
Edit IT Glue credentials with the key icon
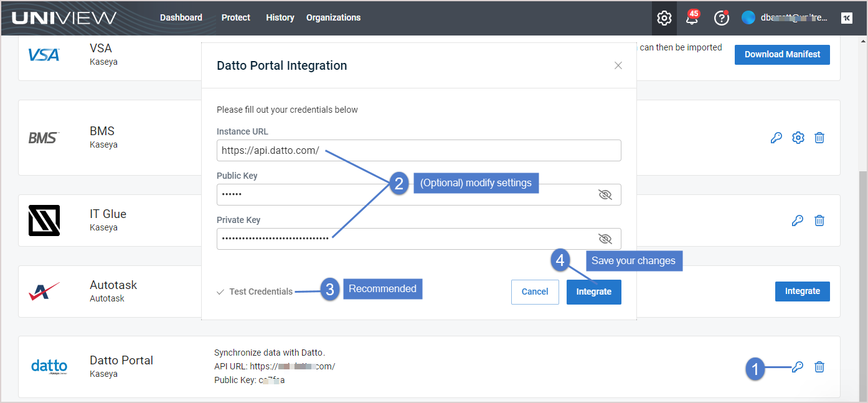tap(797, 220)
